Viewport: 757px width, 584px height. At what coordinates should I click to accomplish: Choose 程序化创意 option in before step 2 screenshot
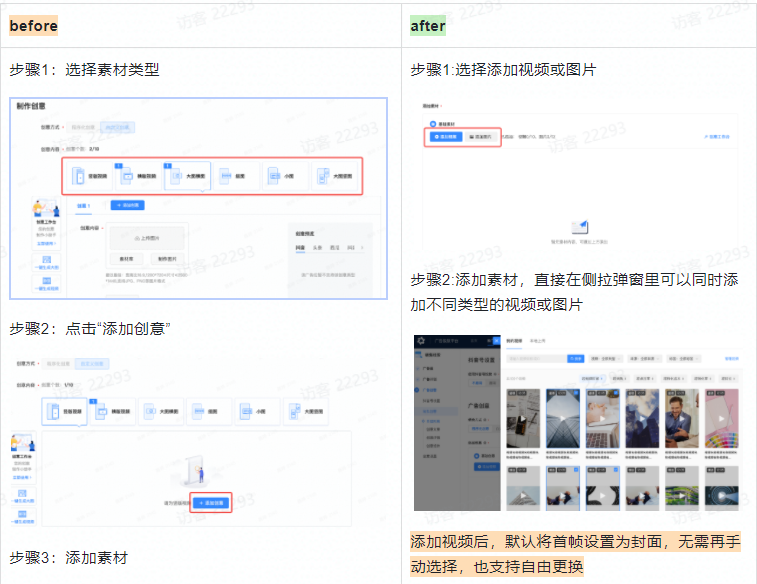(58, 363)
